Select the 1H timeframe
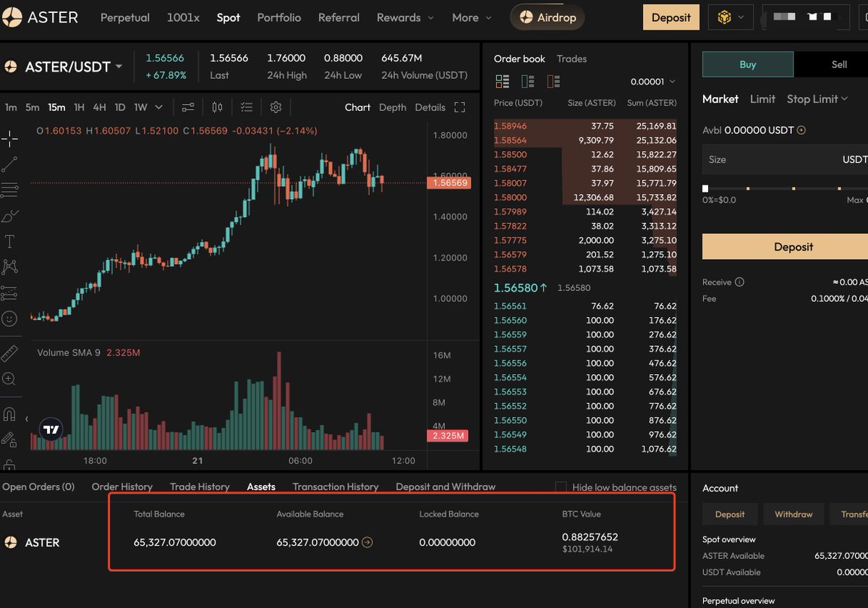Image resolution: width=868 pixels, height=608 pixels. (x=79, y=107)
